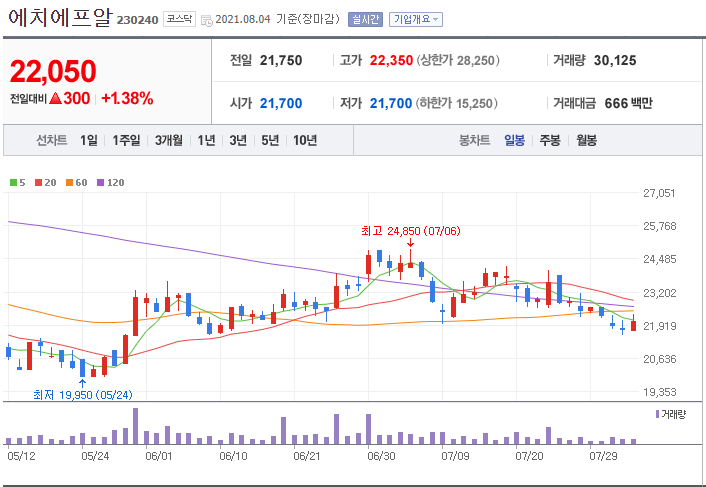Click the stock code 230240
Viewport: 706px width, 487px height.
[137, 20]
